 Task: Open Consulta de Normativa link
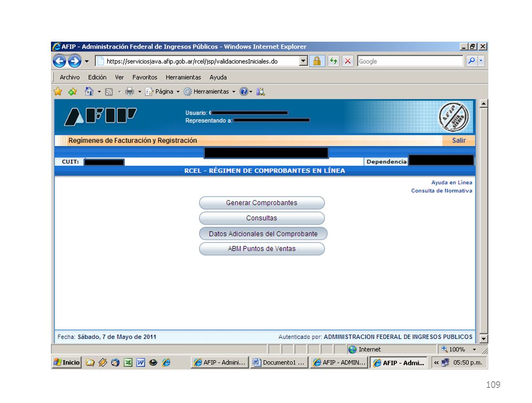pyautogui.click(x=441, y=191)
